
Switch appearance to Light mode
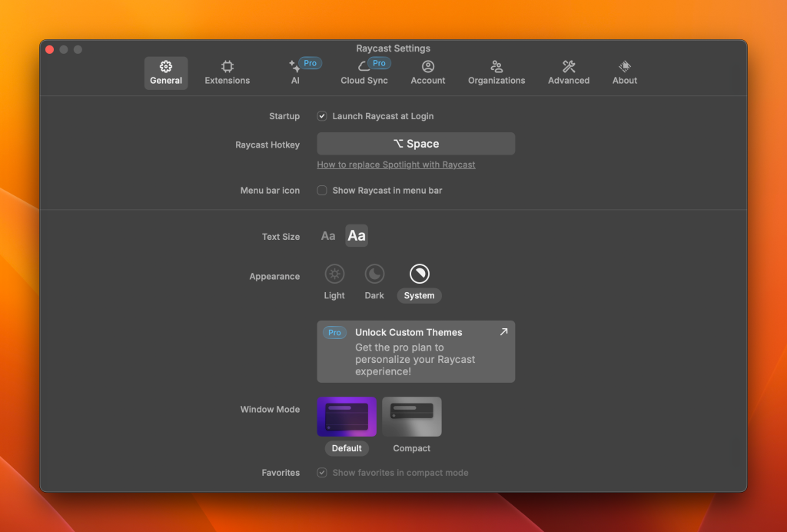(x=334, y=274)
